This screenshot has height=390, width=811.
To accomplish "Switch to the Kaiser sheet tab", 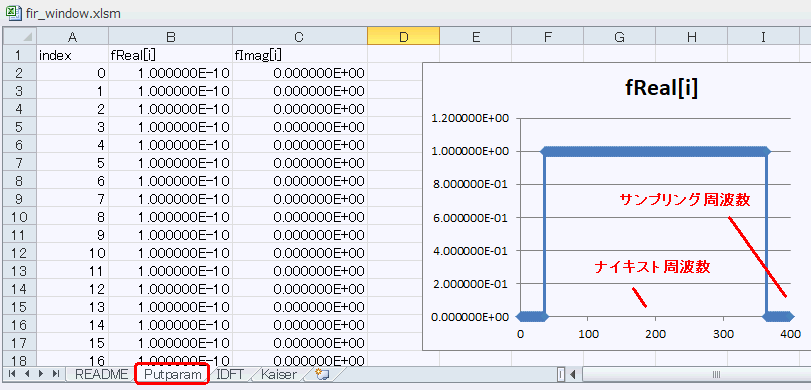I will coord(279,374).
